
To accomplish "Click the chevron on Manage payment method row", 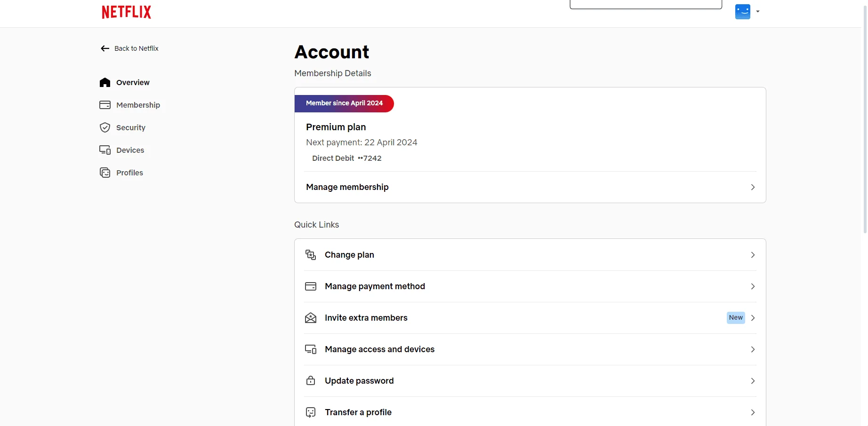I will [753, 286].
